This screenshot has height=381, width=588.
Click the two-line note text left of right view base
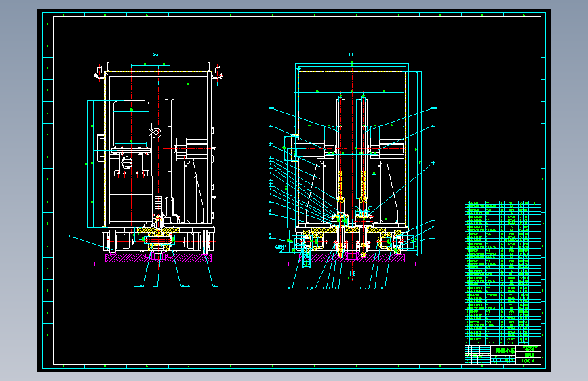[x=281, y=247]
